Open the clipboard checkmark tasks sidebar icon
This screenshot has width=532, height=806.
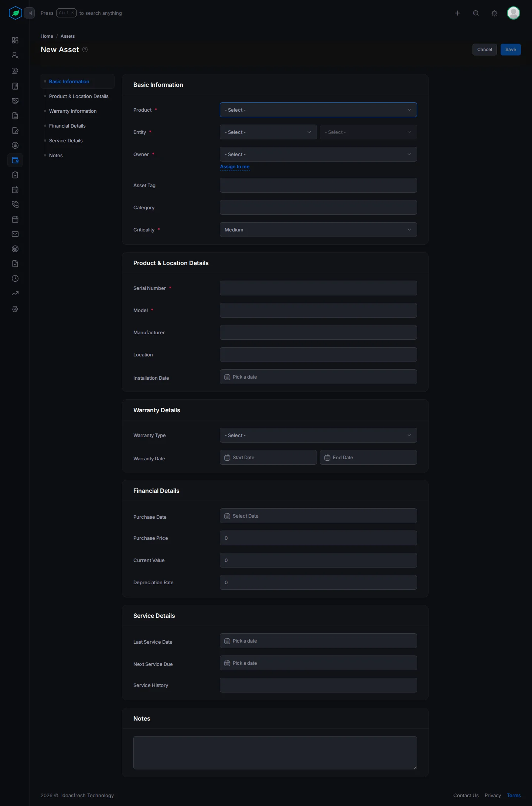[15, 175]
